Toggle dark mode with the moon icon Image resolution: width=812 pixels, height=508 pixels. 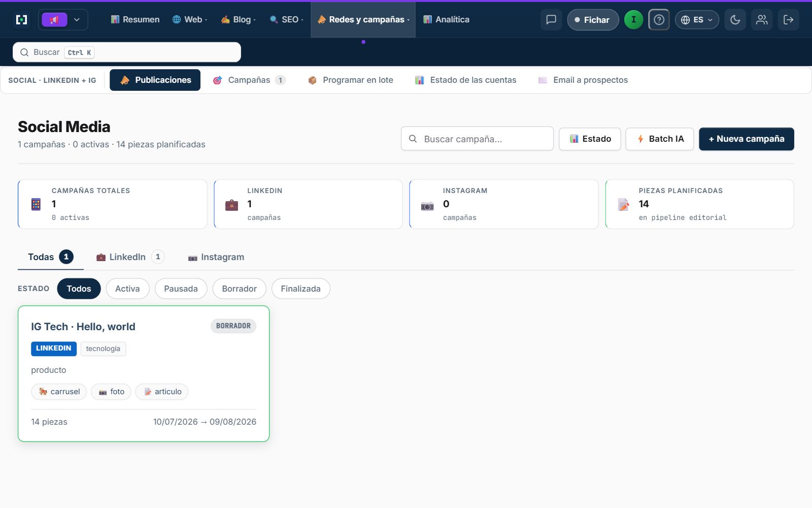click(x=735, y=20)
